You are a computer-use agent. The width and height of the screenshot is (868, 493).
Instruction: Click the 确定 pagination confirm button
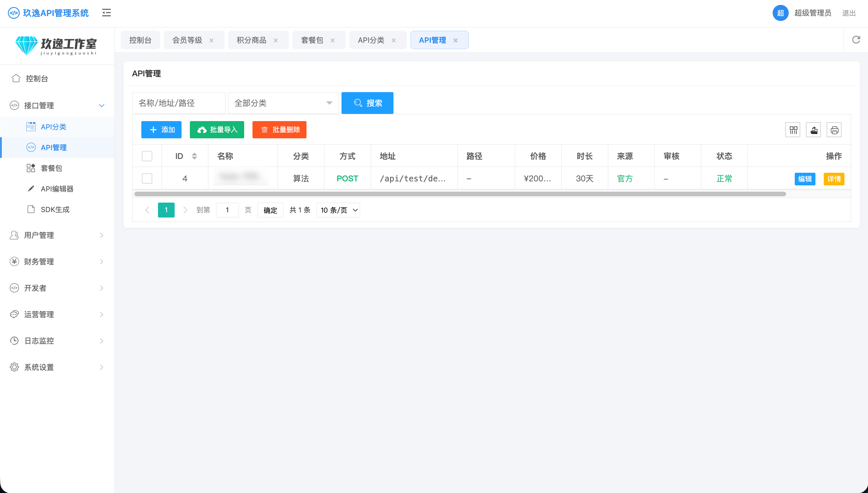(270, 210)
